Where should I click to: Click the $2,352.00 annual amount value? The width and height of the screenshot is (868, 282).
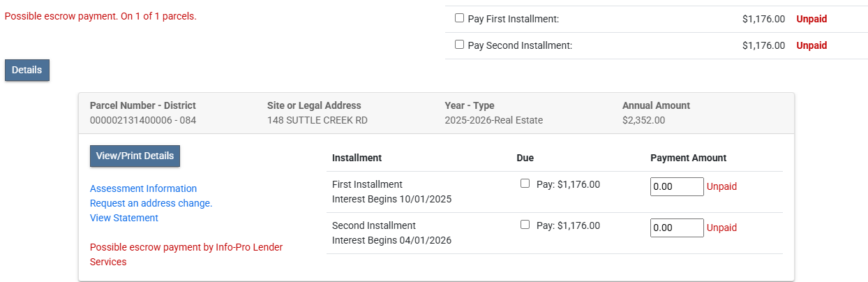[x=643, y=120]
